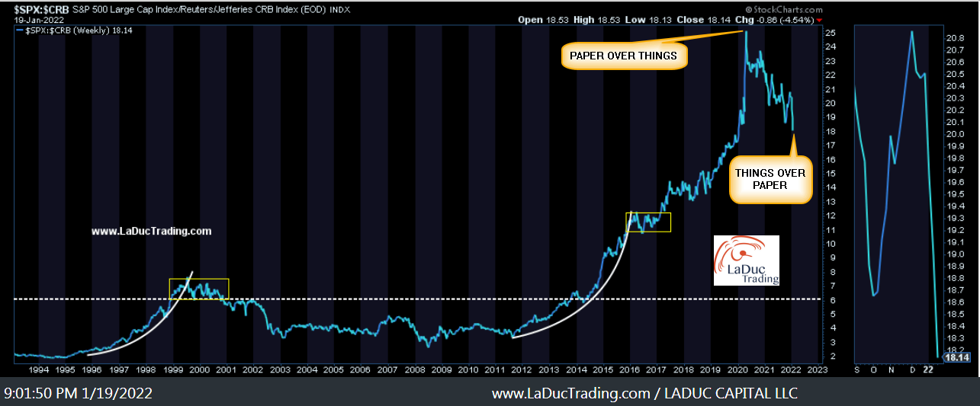Click the 2011 year label on the time axis

point(496,369)
